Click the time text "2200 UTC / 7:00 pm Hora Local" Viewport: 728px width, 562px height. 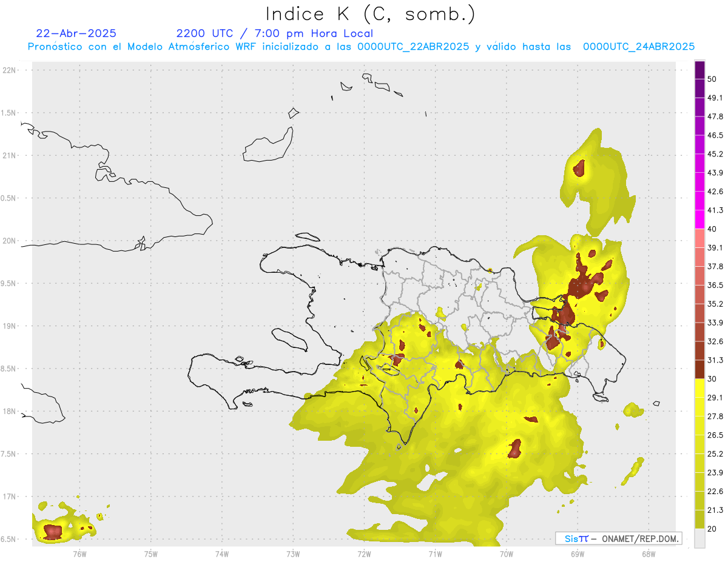[x=275, y=33]
